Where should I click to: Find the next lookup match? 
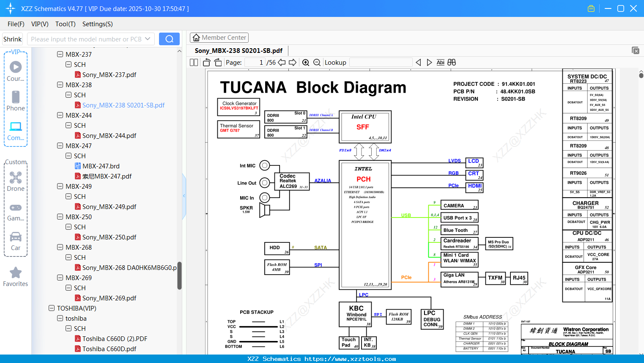429,63
